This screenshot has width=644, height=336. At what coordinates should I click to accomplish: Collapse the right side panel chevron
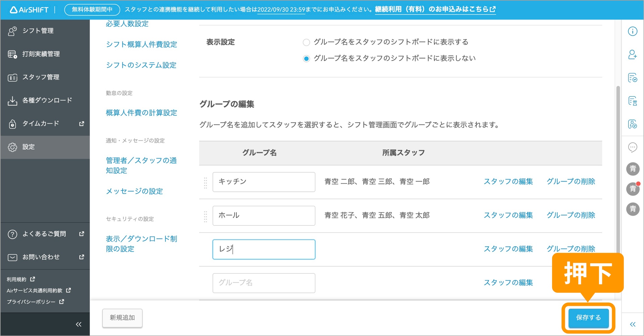632,324
